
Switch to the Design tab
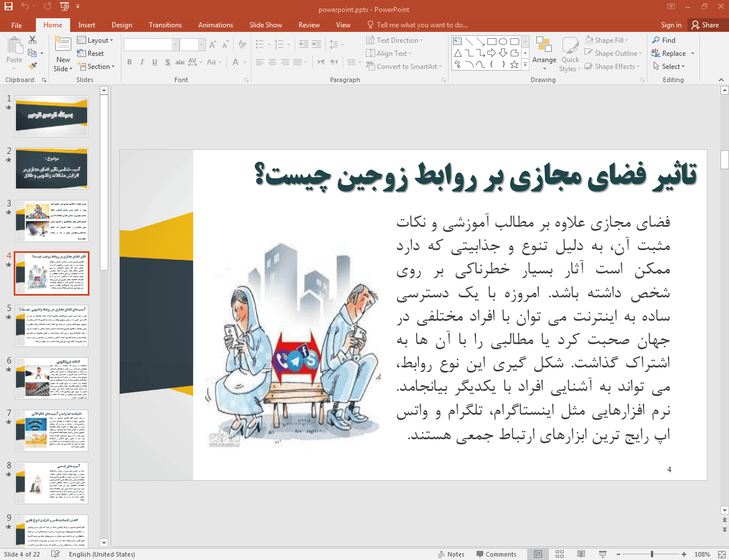point(122,25)
